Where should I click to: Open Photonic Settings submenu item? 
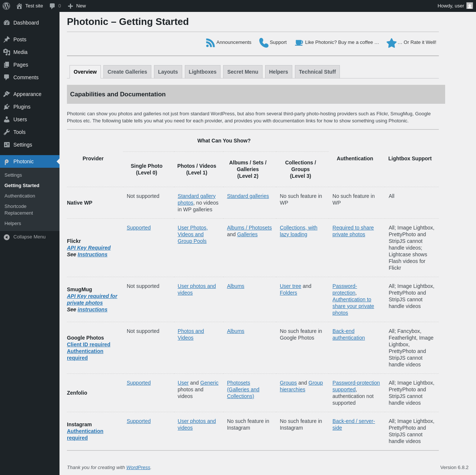pos(30,175)
